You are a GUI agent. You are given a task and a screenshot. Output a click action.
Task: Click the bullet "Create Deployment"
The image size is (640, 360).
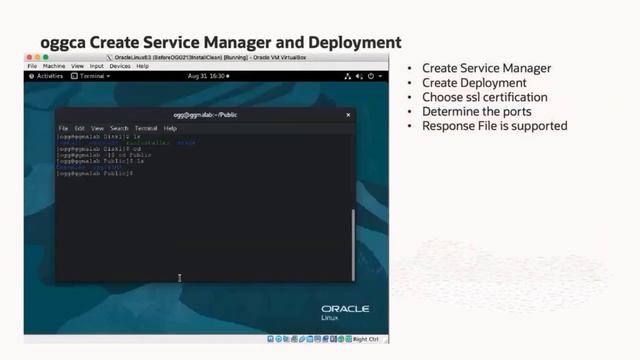point(474,83)
